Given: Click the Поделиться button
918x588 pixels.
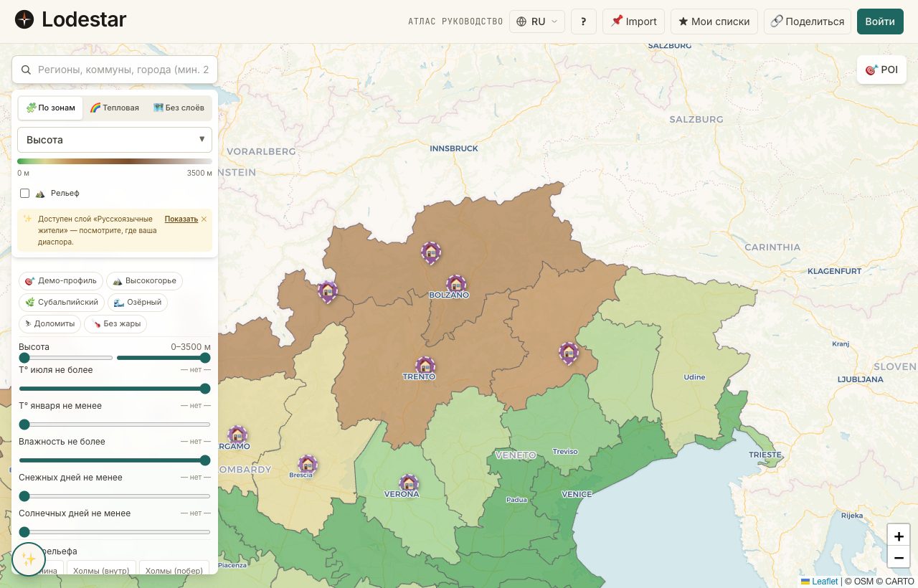Looking at the screenshot, I should pyautogui.click(x=808, y=22).
